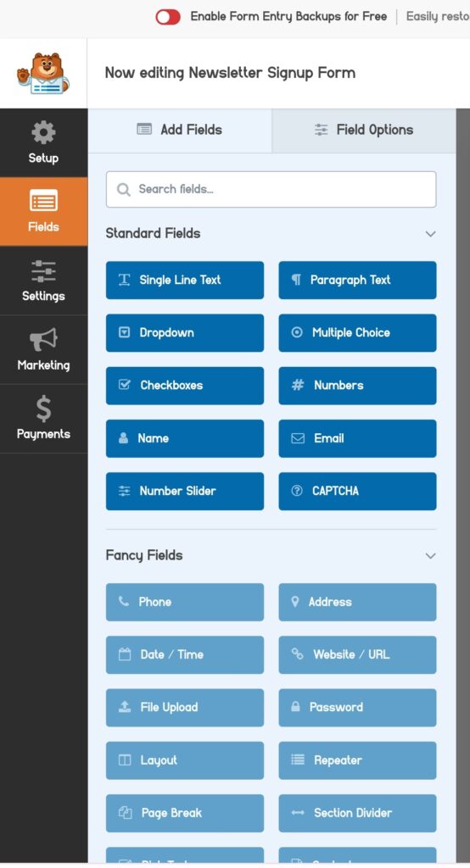This screenshot has height=868, width=470.
Task: Focus the Search fields input box
Action: pos(271,189)
